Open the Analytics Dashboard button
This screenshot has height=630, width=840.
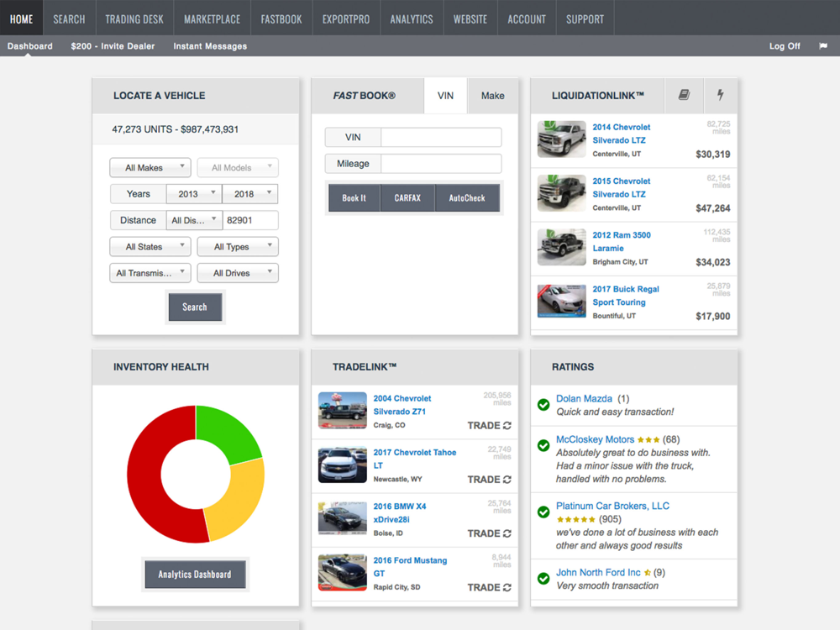tap(195, 575)
